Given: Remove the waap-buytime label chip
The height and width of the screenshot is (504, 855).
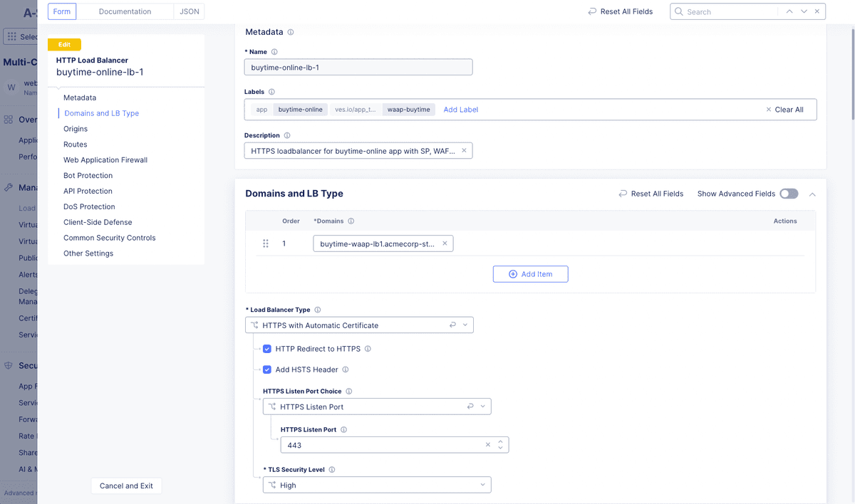Looking at the screenshot, I should click(408, 109).
